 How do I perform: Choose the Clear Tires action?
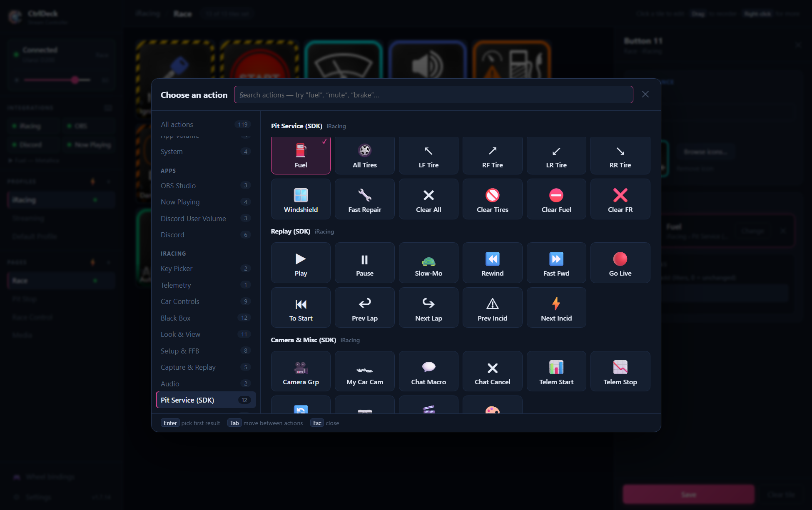pyautogui.click(x=493, y=199)
